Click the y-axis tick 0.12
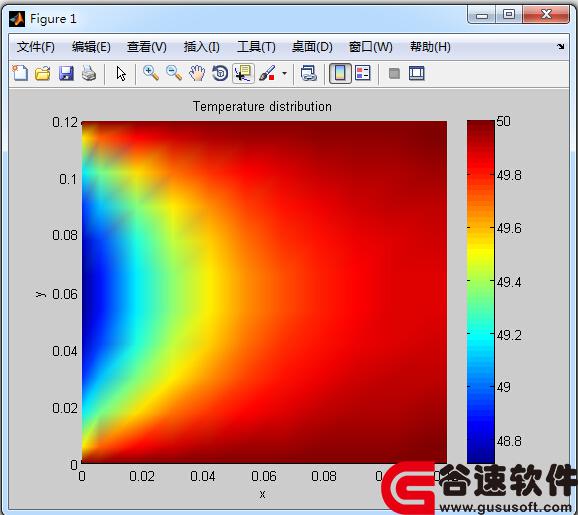This screenshot has width=578, height=515. (x=65, y=122)
